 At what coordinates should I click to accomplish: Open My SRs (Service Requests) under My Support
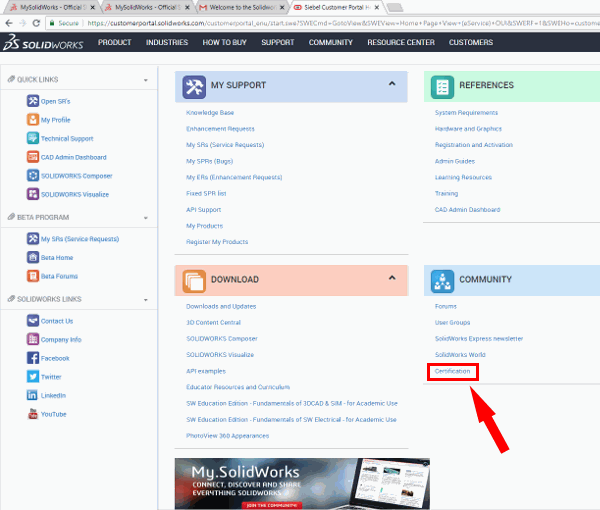(225, 145)
